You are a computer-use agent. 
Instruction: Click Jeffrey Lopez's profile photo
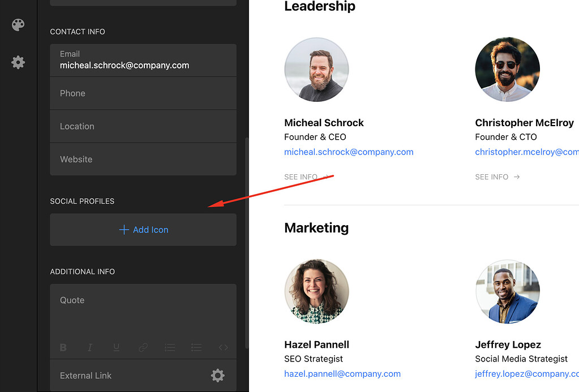click(507, 291)
